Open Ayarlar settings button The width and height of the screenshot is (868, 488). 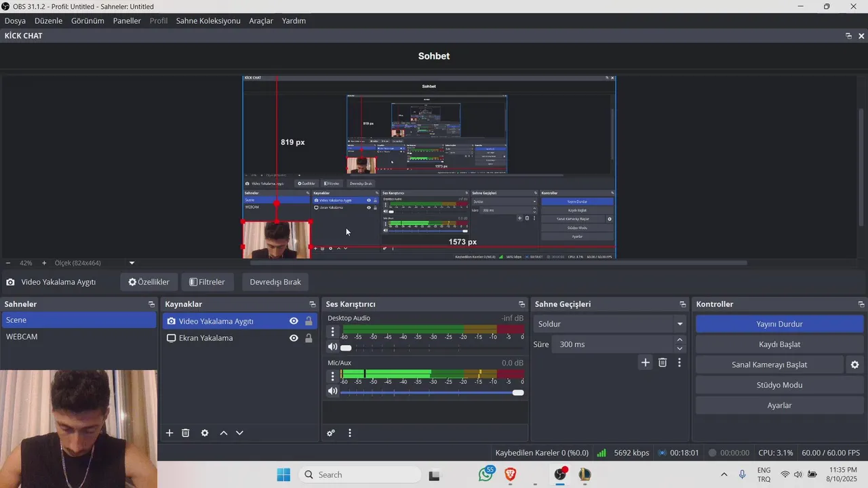click(779, 405)
